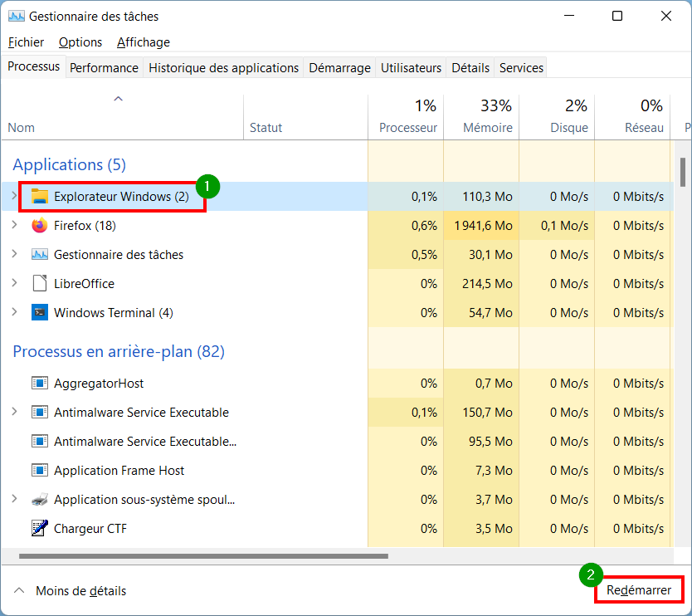Screen dimensions: 692x616
Task: Click the printer spooler subsystem icon
Action: [40, 500]
